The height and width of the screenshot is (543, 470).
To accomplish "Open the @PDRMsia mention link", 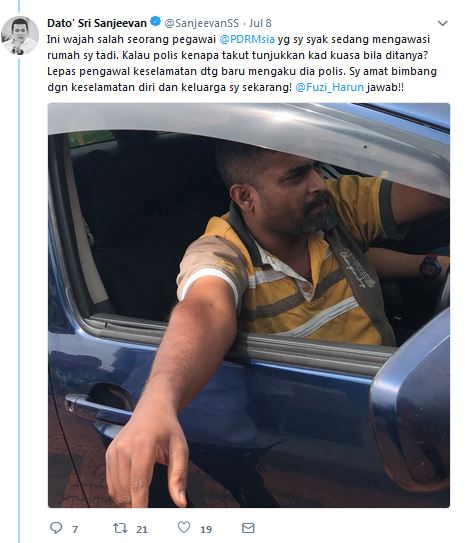I will coord(247,39).
